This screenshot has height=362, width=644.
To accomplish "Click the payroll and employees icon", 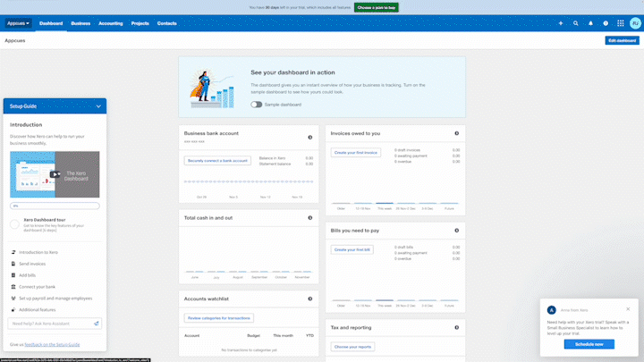I will point(13,299).
